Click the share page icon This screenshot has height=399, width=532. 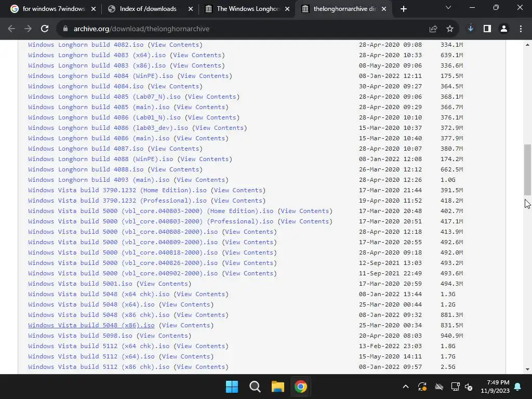coord(433,29)
